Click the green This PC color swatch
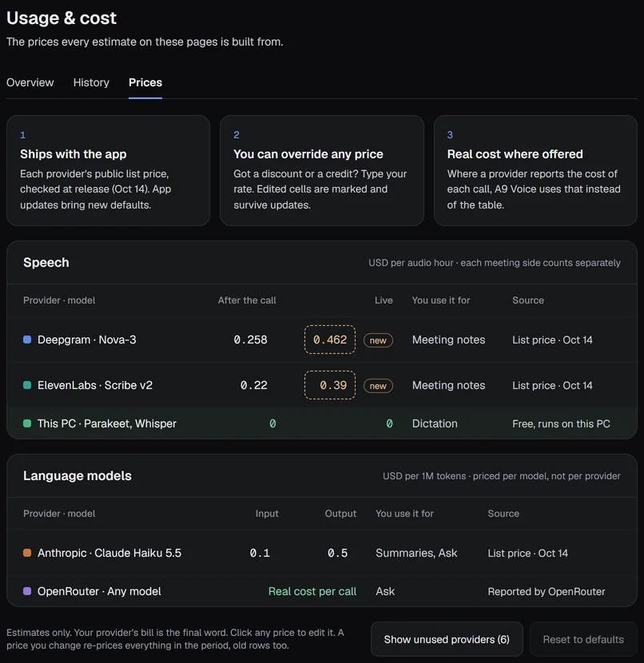This screenshot has height=663, width=644. (27, 423)
